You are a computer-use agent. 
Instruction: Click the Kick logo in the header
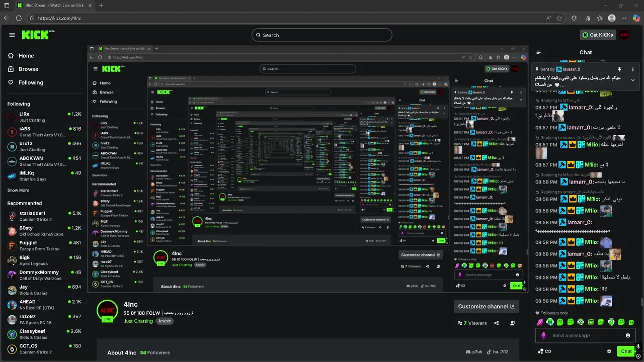pos(38,35)
